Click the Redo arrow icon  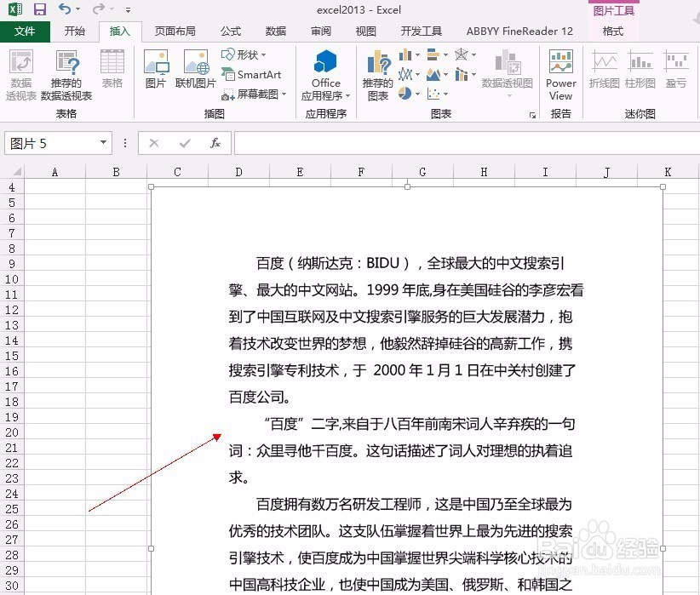[99, 9]
